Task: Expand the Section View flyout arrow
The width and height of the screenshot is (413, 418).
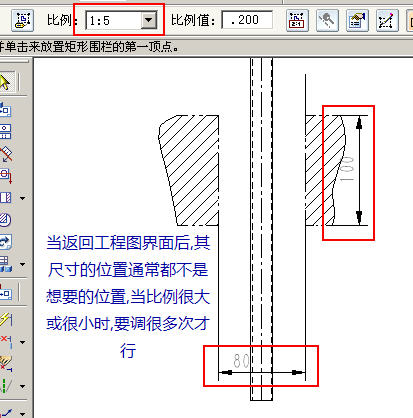Action: click(23, 198)
